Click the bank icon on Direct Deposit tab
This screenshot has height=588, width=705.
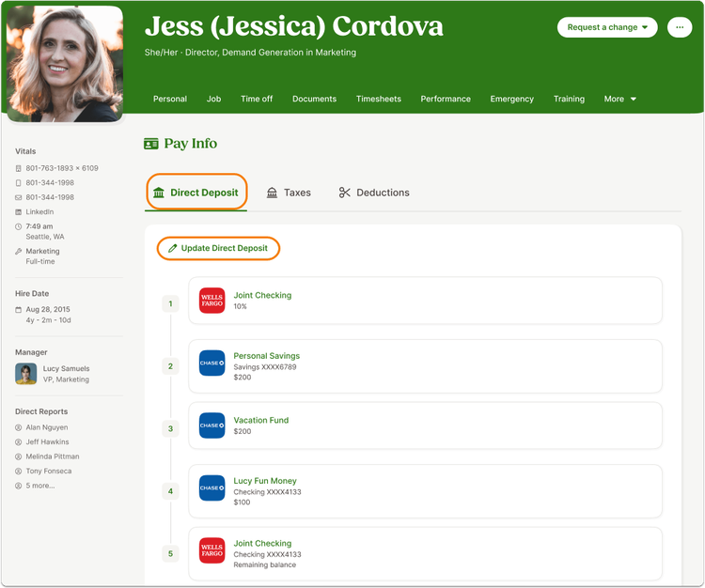159,193
